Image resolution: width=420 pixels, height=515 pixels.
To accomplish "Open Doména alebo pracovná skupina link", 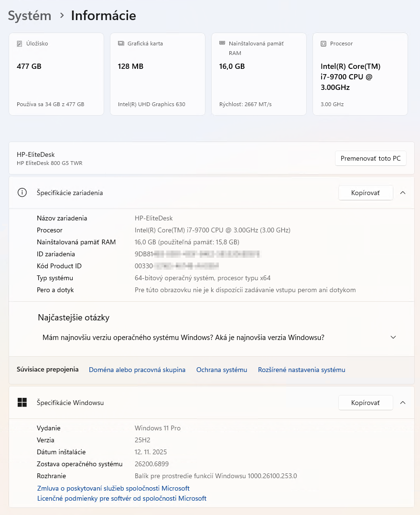I will (137, 370).
